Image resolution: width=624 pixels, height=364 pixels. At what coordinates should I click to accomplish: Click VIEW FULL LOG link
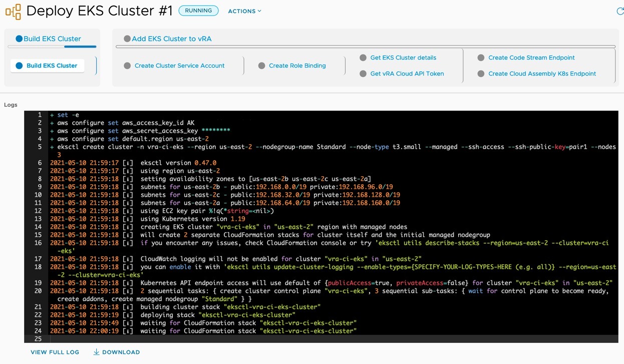[x=55, y=352]
